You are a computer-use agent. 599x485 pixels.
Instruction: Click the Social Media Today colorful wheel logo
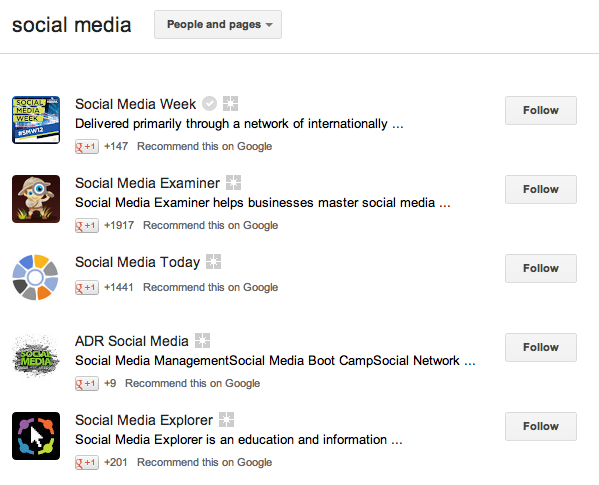coord(36,277)
